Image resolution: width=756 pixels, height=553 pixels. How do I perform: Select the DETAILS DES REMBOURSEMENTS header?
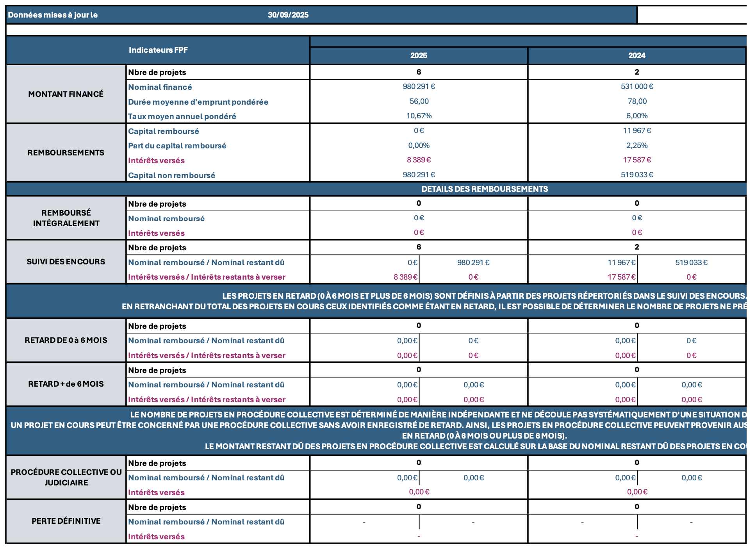pyautogui.click(x=484, y=189)
